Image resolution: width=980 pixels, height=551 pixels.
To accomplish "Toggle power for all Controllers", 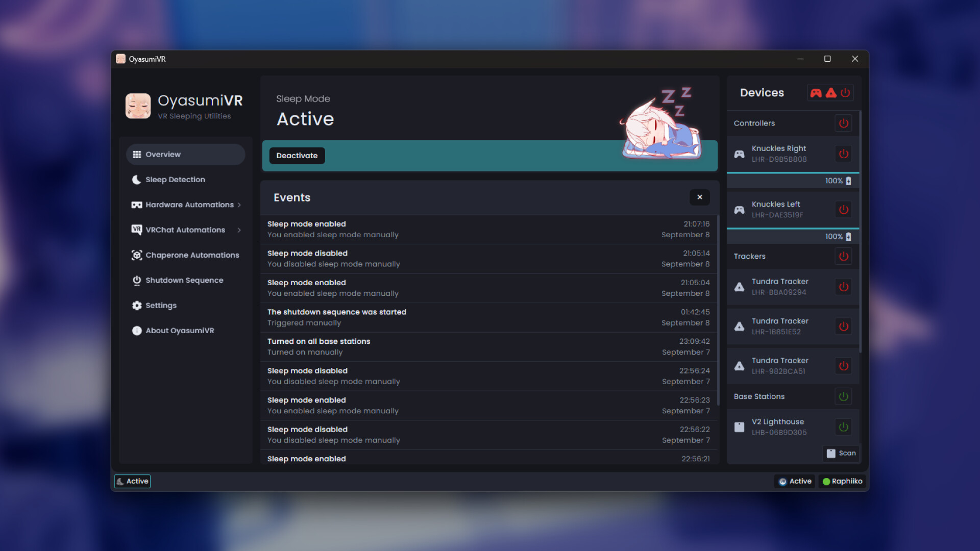I will click(x=843, y=123).
